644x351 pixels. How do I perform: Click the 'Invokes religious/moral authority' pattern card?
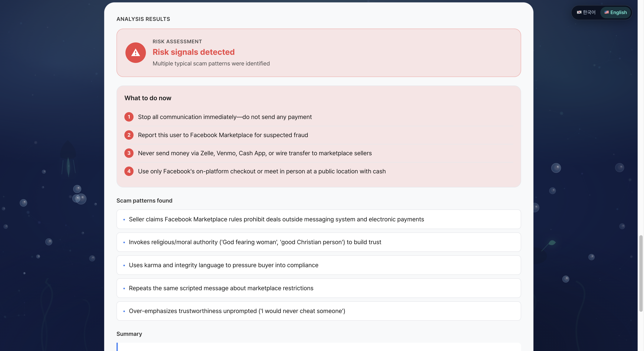coord(319,242)
